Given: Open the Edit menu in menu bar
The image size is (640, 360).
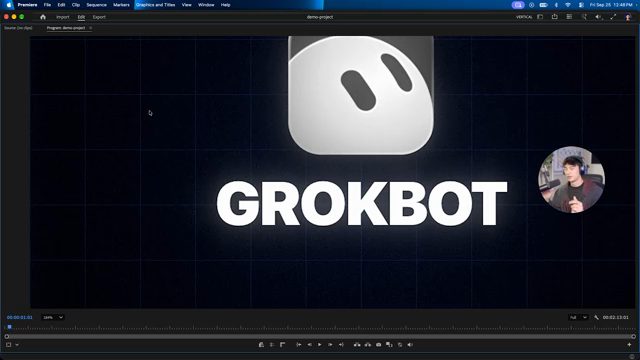Looking at the screenshot, I should (x=61, y=5).
